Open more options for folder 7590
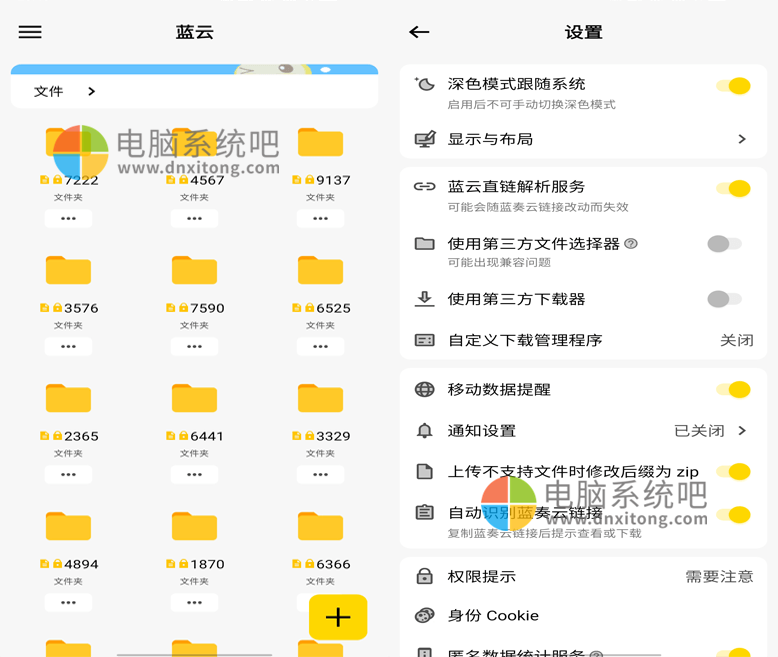Viewport: 778px width, 657px height. (x=194, y=346)
